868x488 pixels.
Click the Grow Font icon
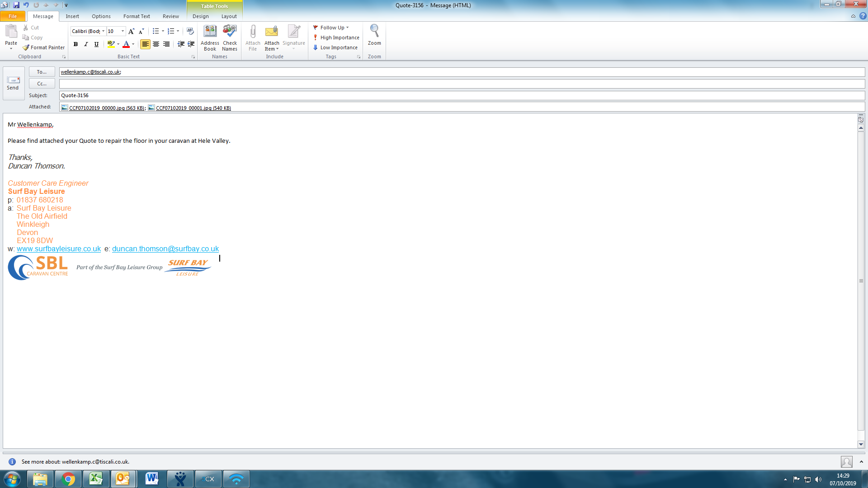pyautogui.click(x=131, y=31)
